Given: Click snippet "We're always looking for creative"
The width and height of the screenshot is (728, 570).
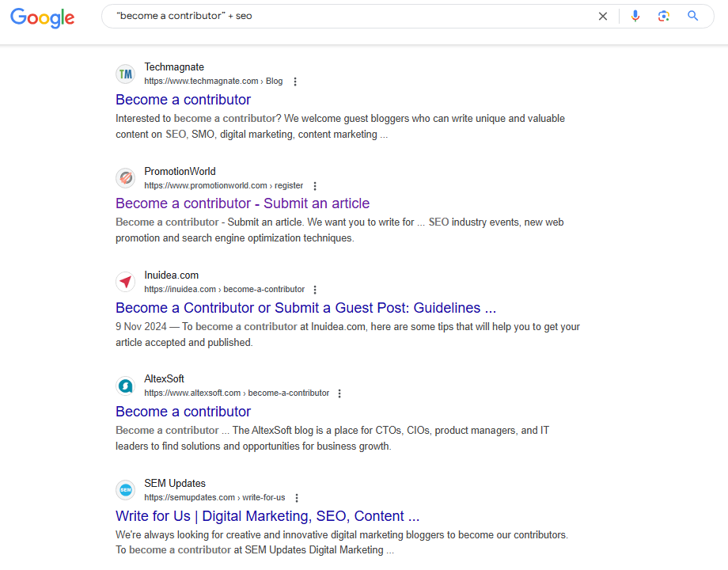Looking at the screenshot, I should pyautogui.click(x=196, y=534).
